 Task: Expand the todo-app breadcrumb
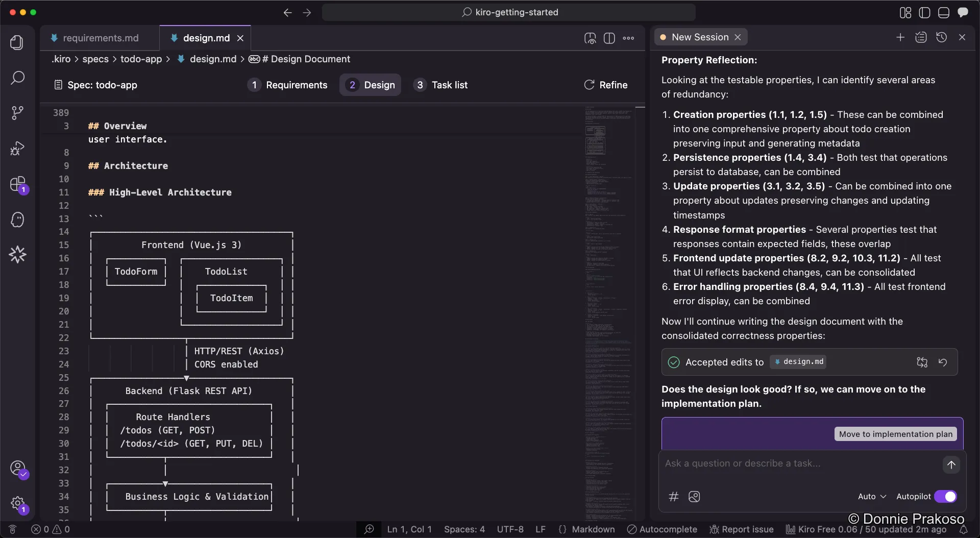pyautogui.click(x=142, y=59)
